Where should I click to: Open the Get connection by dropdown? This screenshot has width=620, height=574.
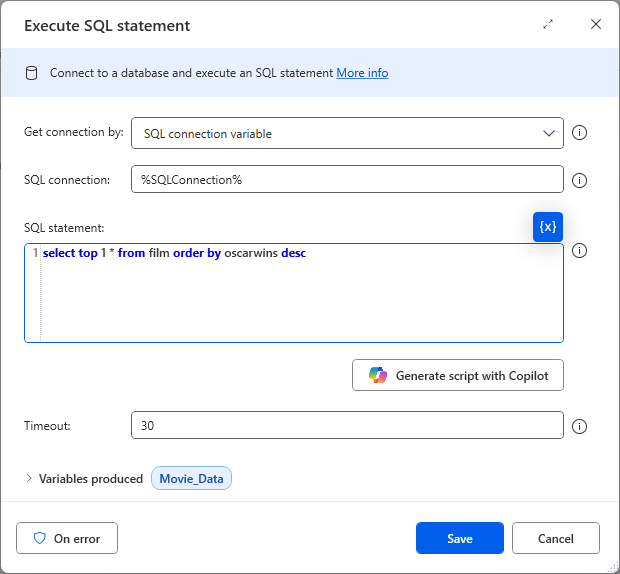(347, 133)
